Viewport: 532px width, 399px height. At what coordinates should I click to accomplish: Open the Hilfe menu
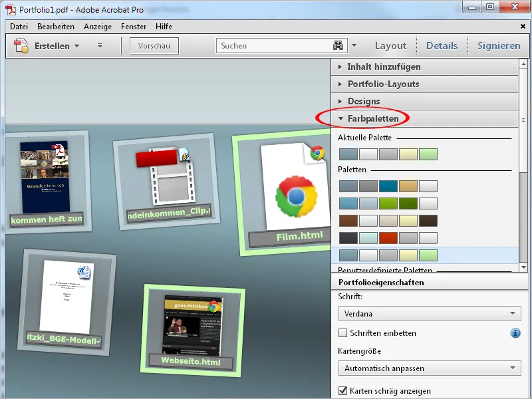(164, 27)
